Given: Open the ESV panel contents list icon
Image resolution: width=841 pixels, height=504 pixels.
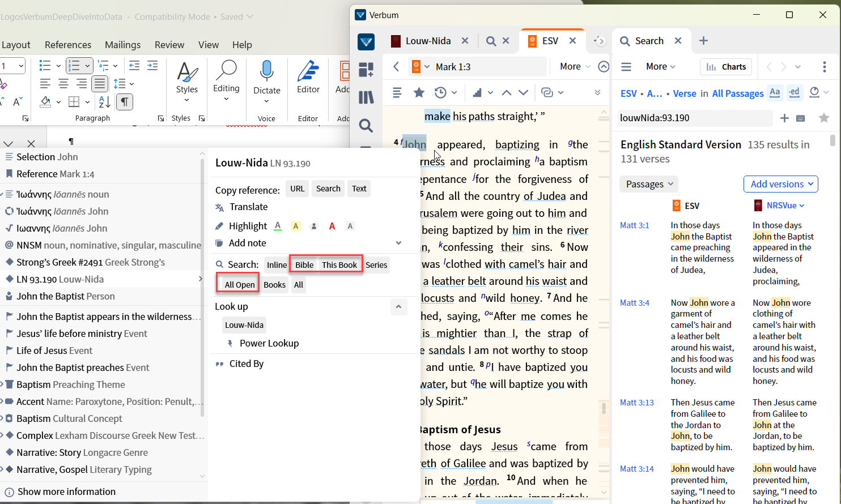Looking at the screenshot, I should [397, 92].
